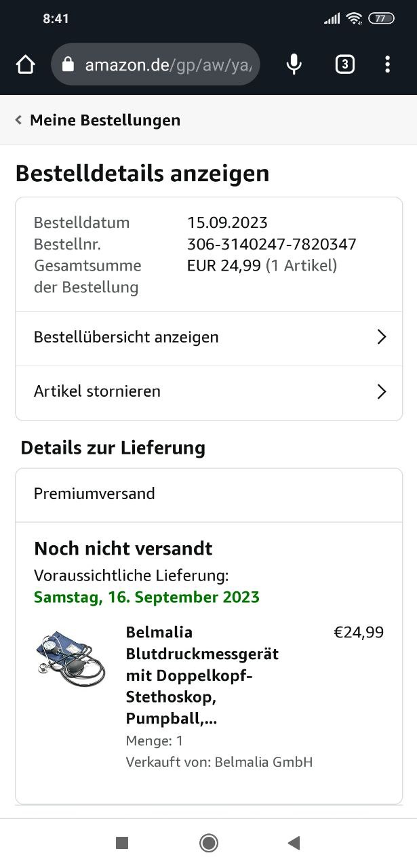Open the Belmalia Blutdruckmessgerät product title
Screen dimensions: 417x868
[x=202, y=675]
